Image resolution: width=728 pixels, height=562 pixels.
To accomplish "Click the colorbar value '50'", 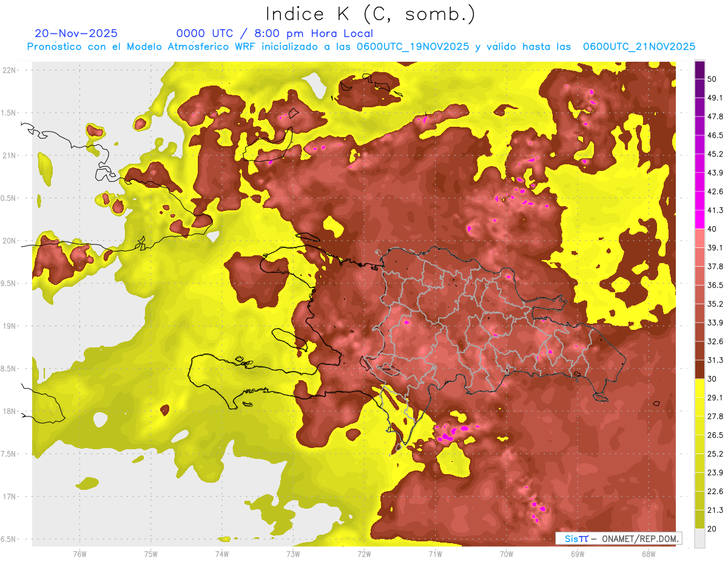I will (713, 79).
